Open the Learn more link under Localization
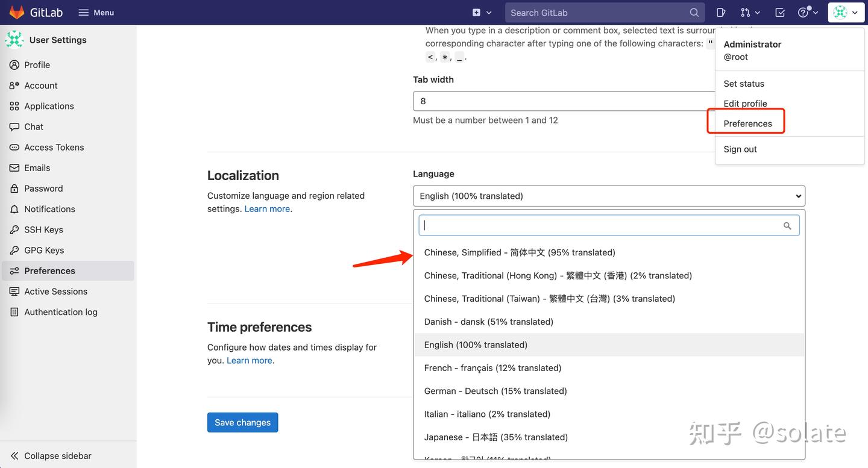 pyautogui.click(x=266, y=208)
